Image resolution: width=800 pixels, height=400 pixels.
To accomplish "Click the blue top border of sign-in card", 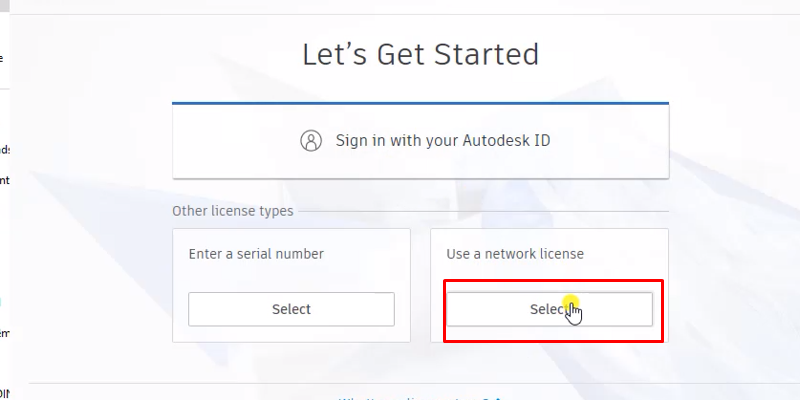I will [x=420, y=103].
